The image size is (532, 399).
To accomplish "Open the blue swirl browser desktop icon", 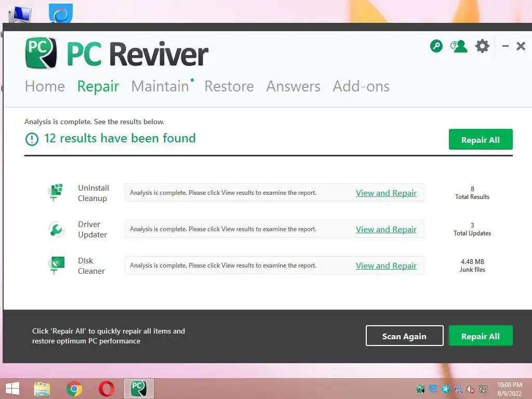I will coord(60,14).
